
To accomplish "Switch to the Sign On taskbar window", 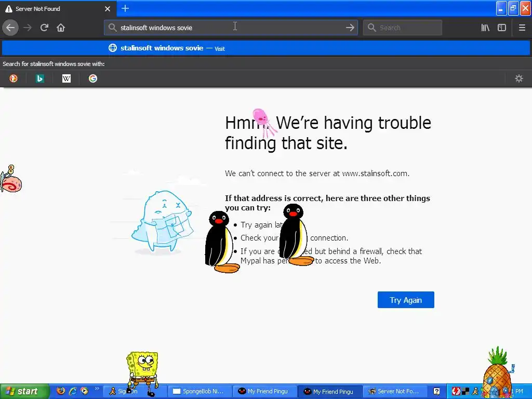I will pyautogui.click(x=135, y=391).
